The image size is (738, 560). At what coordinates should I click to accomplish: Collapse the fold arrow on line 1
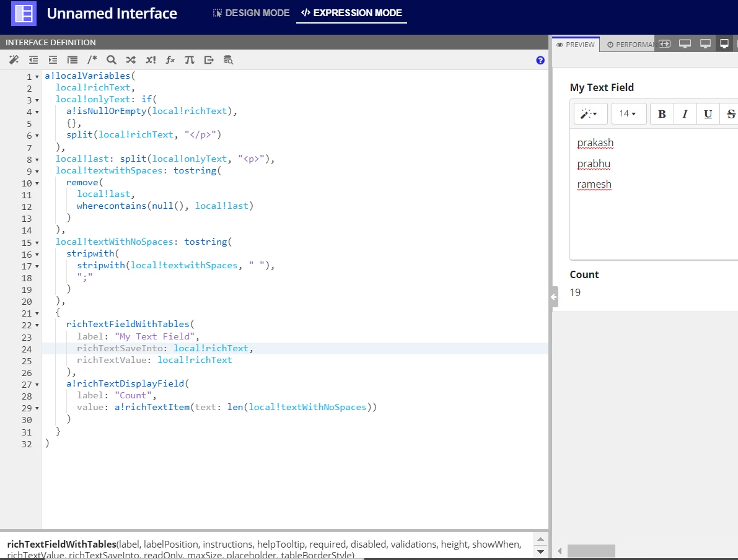37,77
